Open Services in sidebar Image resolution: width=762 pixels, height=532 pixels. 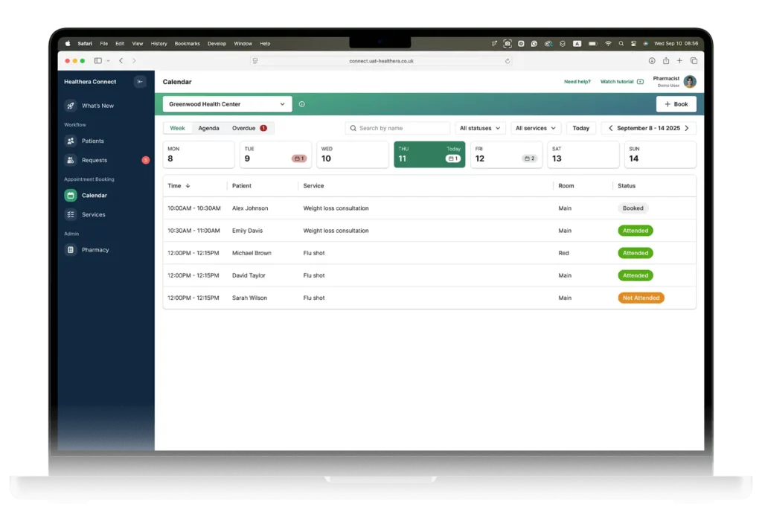click(93, 214)
